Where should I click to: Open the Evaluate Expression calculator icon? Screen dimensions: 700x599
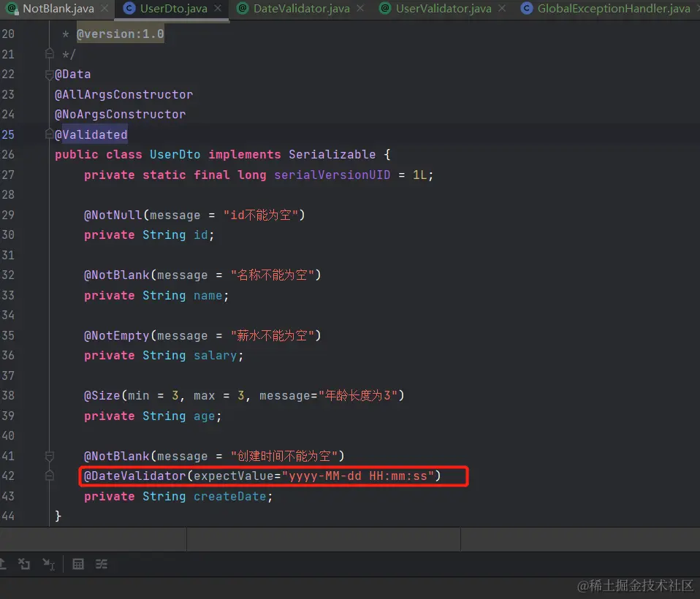click(x=78, y=564)
